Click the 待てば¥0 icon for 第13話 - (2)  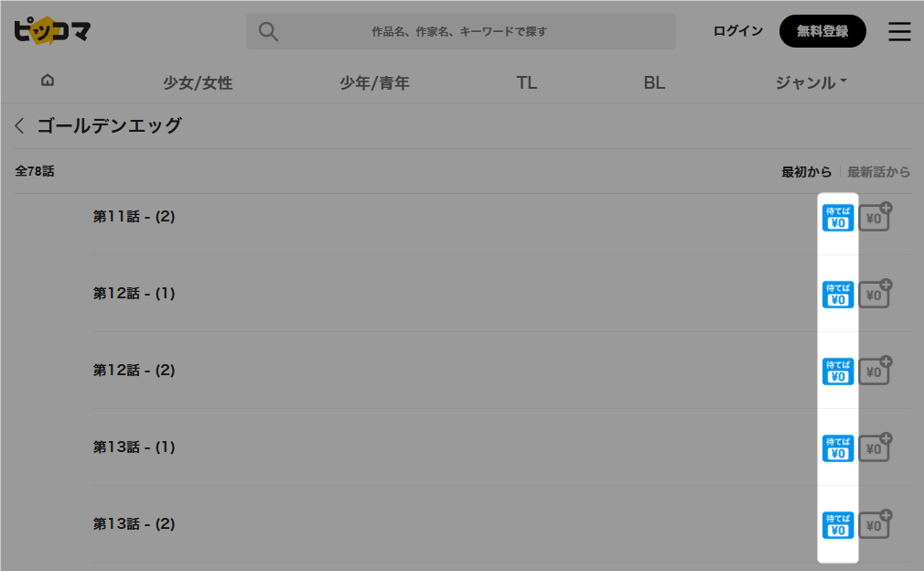click(838, 525)
